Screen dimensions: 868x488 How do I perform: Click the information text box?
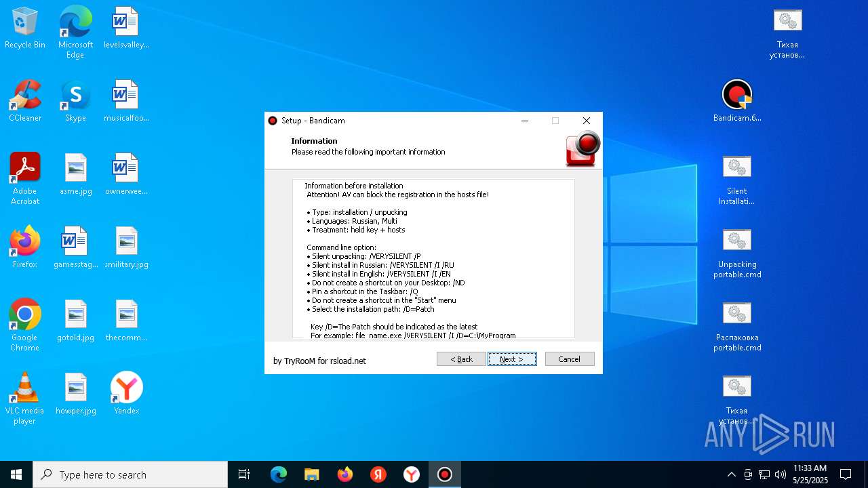point(433,258)
